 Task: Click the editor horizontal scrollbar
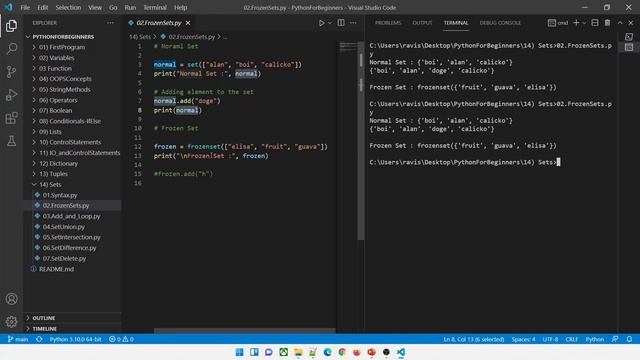[x=244, y=331]
